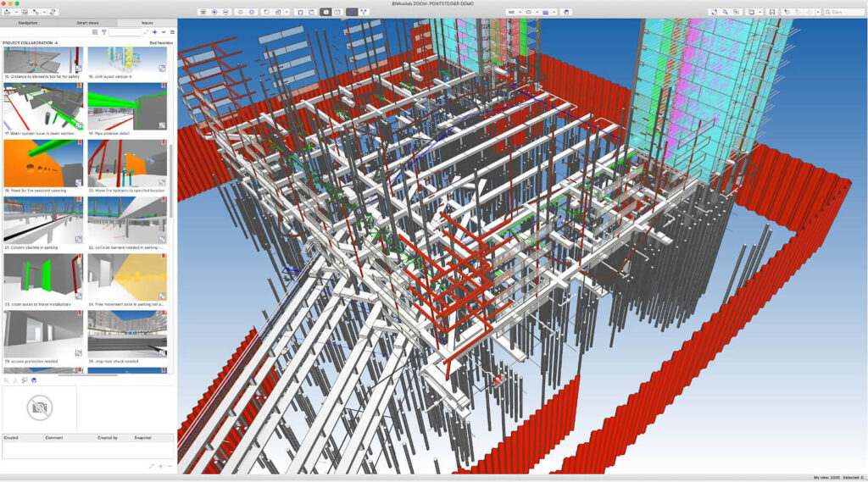Image resolution: width=868 pixels, height=482 pixels.
Task: Click the magnifier icon below the issues list
Action: click(x=6, y=380)
